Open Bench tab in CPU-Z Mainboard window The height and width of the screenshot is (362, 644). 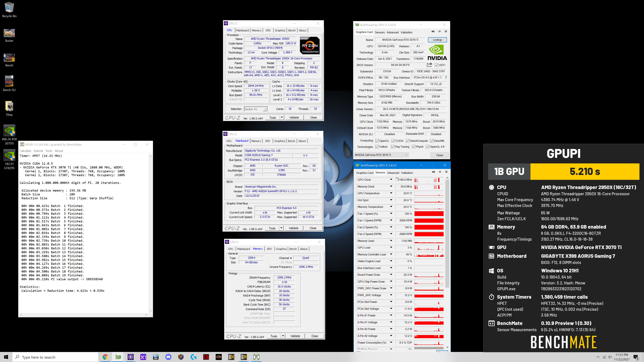point(291,141)
